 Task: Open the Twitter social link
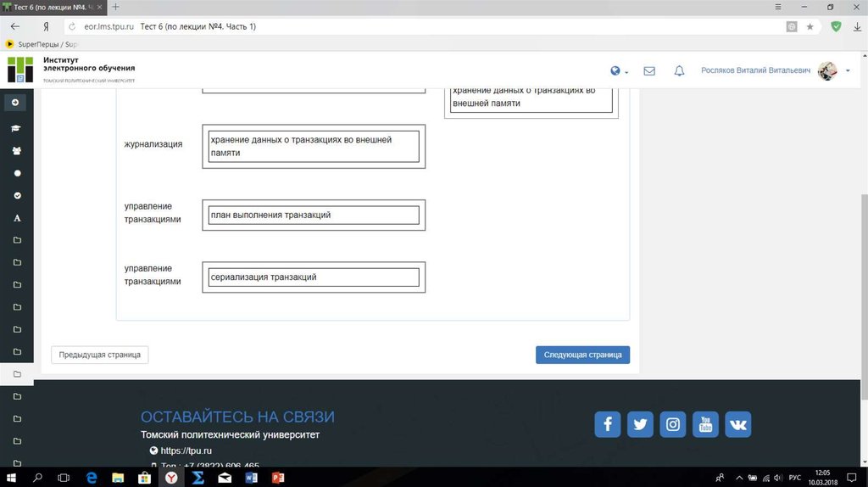click(x=640, y=424)
